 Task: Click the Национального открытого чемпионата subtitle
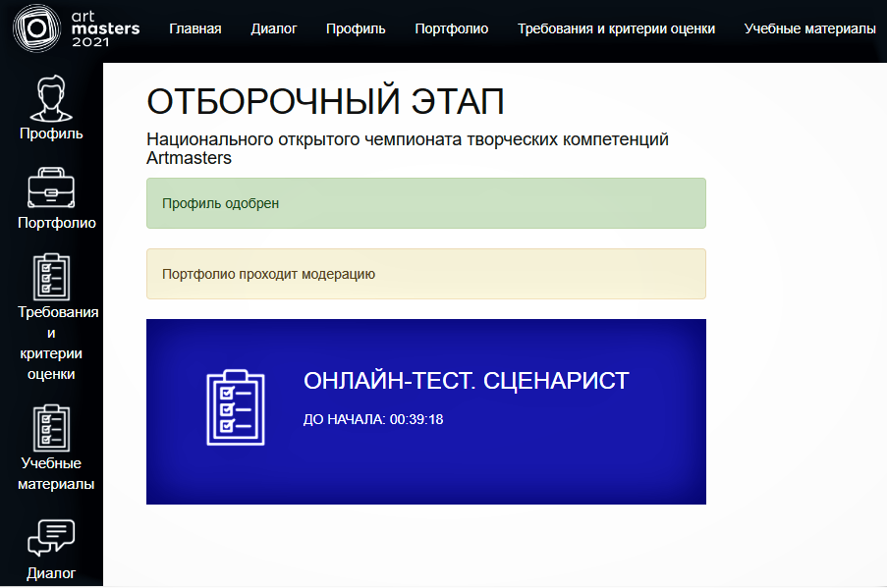(x=408, y=148)
